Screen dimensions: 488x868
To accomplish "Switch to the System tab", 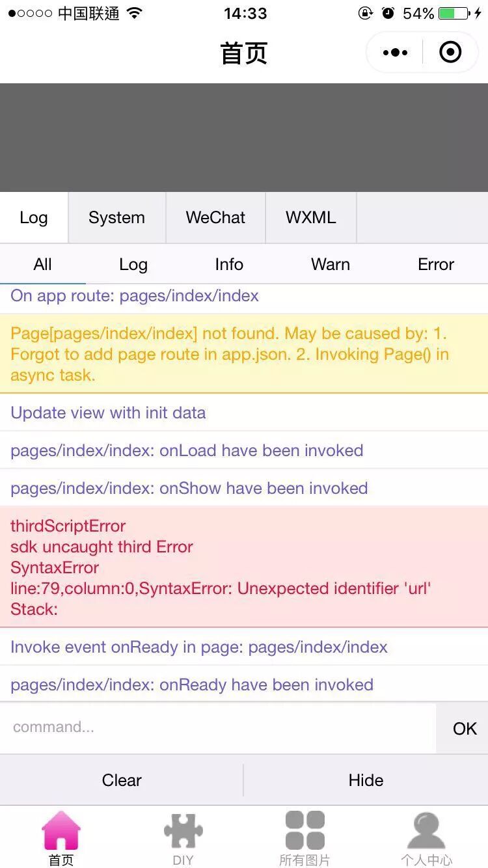I will (x=117, y=217).
